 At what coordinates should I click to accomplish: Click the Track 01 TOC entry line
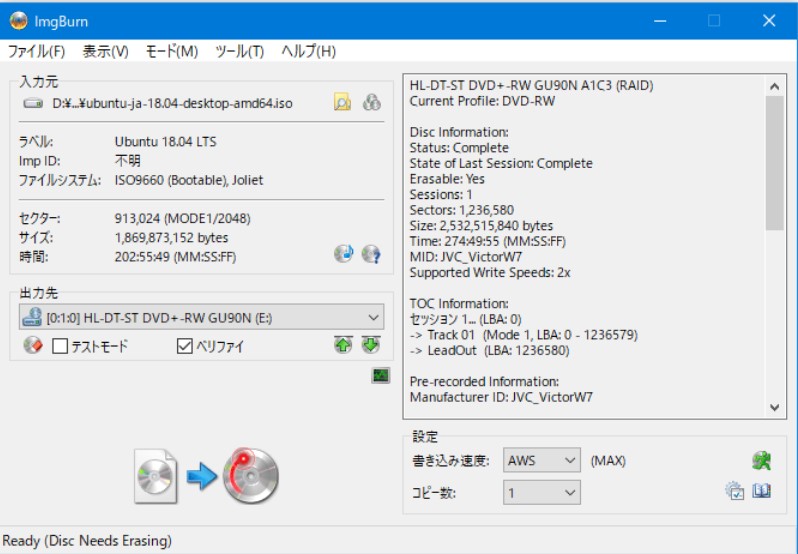[524, 335]
